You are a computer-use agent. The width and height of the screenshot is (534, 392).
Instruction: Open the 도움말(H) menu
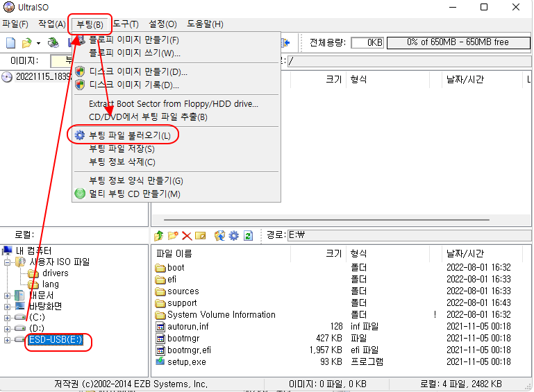(205, 24)
